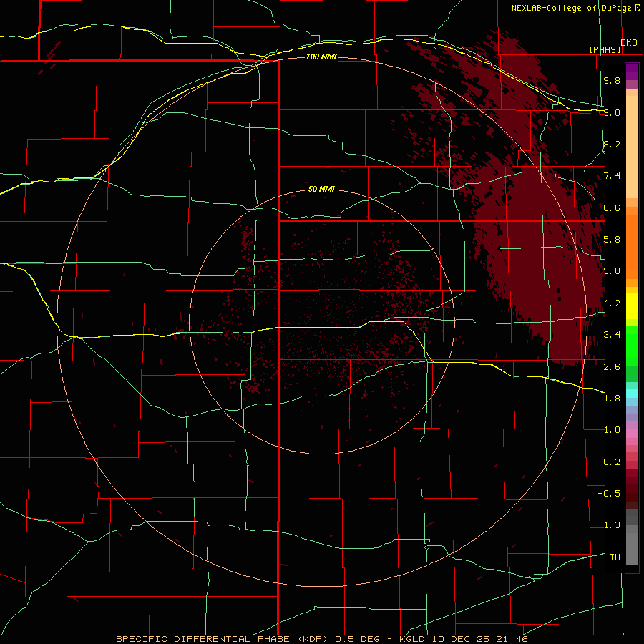Click the TH threshold label on the scale
644x644 pixels.
click(615, 557)
